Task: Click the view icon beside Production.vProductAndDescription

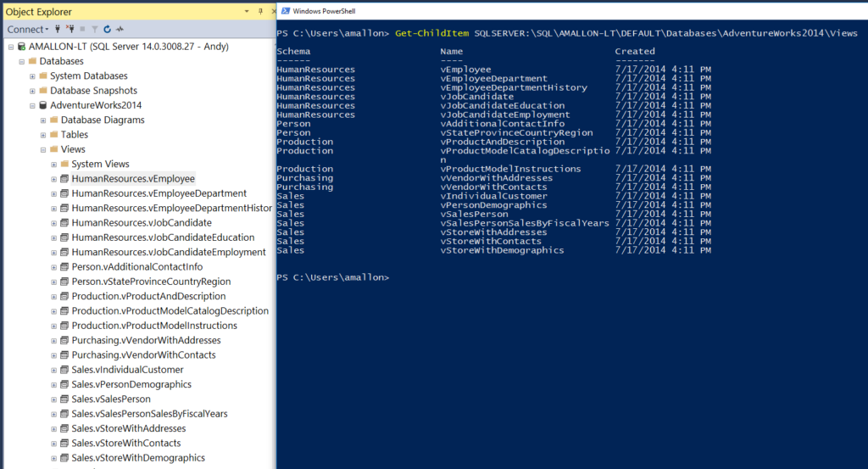Action: [x=64, y=296]
